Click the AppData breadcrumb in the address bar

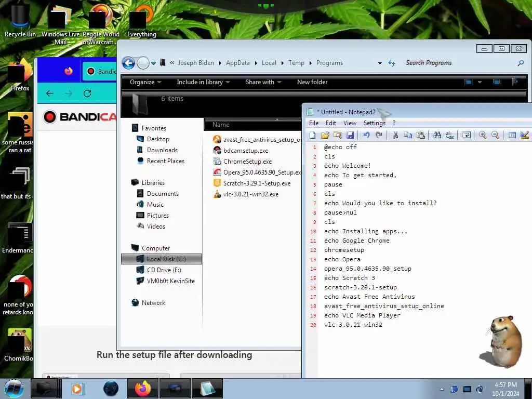click(237, 63)
